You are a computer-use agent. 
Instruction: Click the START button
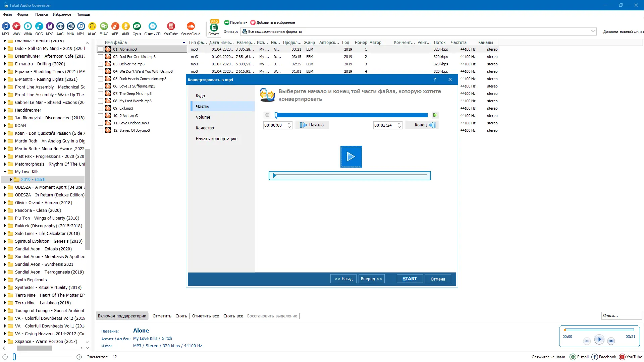(410, 279)
